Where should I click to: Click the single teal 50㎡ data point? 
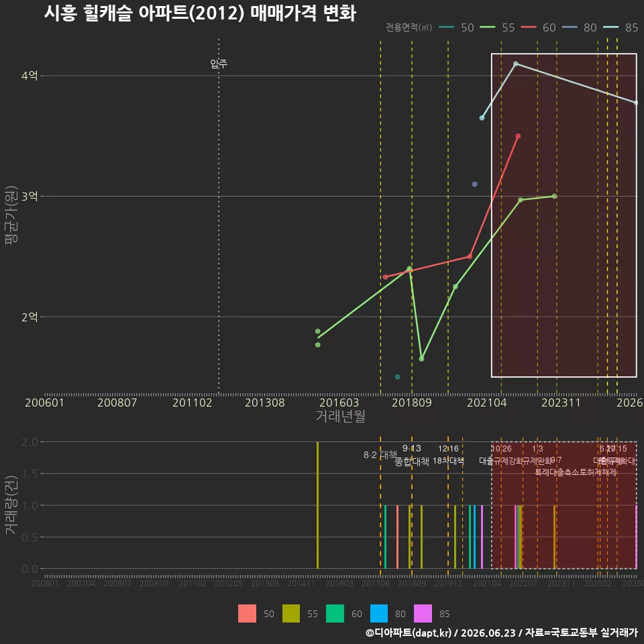pyautogui.click(x=397, y=377)
